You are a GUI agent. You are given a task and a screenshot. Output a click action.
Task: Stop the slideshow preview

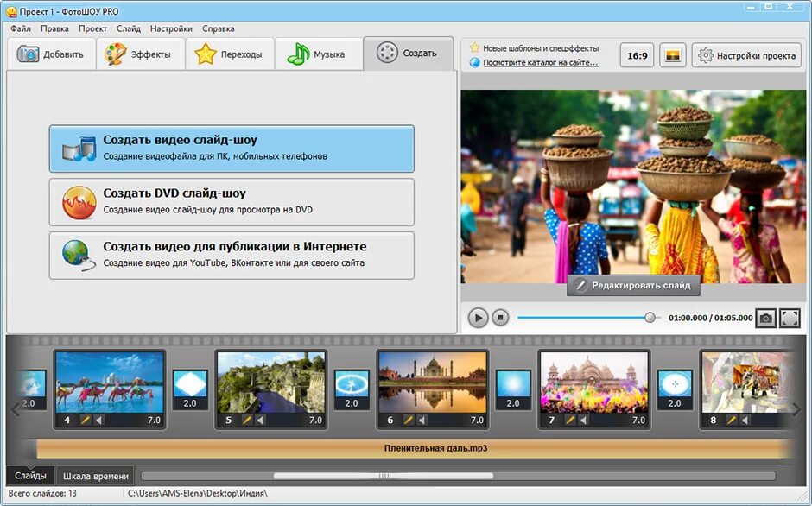point(500,318)
